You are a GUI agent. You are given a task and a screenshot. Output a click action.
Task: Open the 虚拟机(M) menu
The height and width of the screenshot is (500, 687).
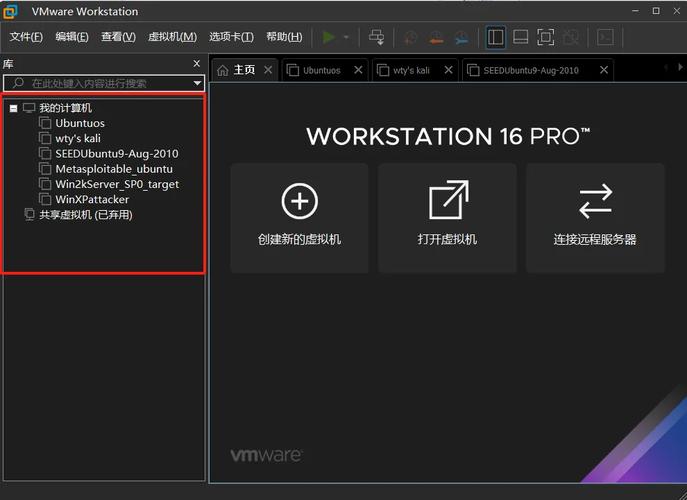tap(172, 37)
